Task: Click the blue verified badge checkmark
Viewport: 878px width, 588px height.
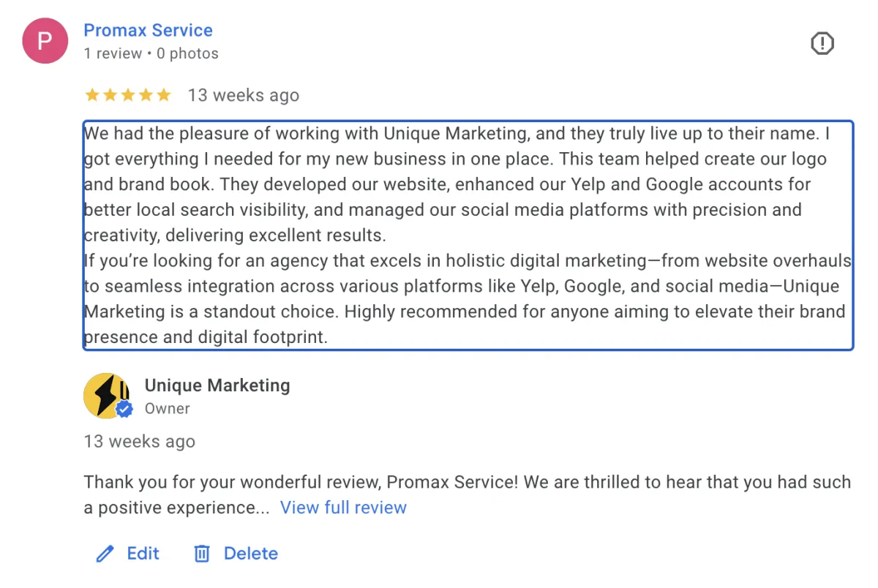Action: tap(124, 410)
